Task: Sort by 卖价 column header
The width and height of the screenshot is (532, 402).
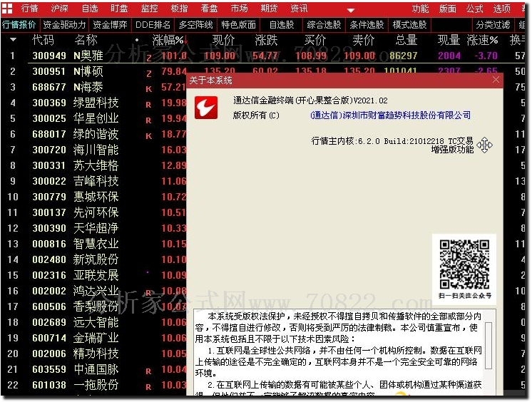Action: pyautogui.click(x=364, y=40)
